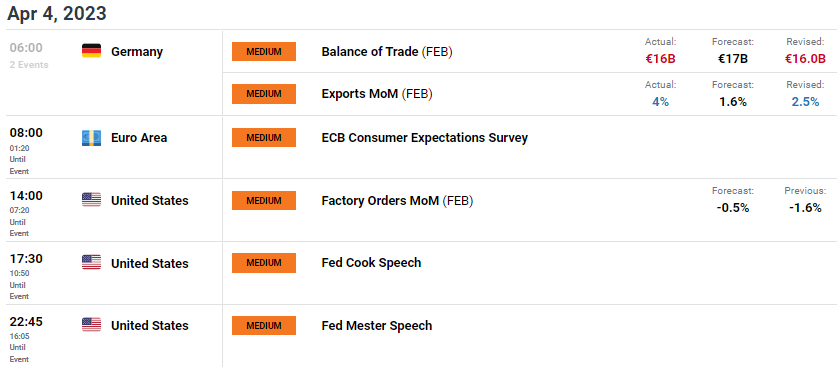The image size is (837, 380).
Task: Click MEDIUM badge next to Fed Mester Speech
Action: pyautogui.click(x=264, y=326)
